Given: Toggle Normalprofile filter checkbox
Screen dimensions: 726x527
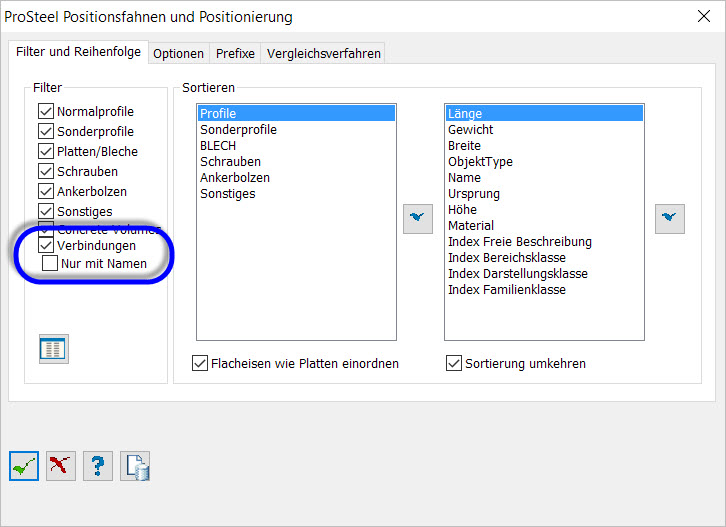Looking at the screenshot, I should [x=46, y=111].
